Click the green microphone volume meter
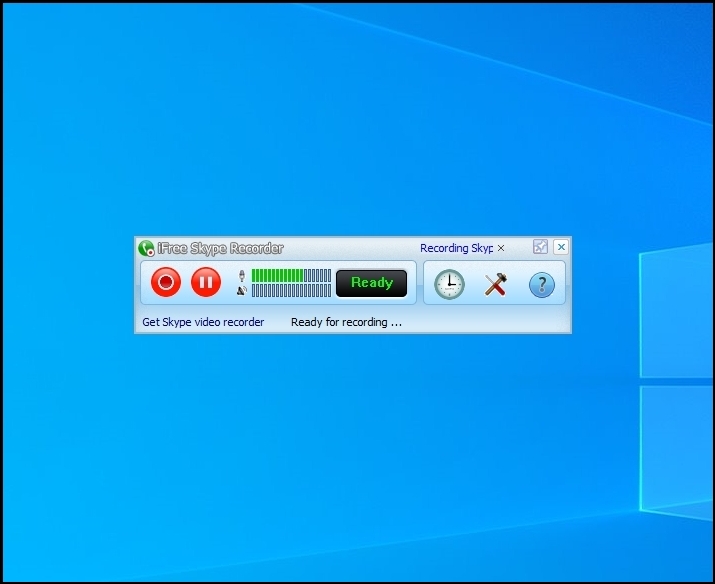The image size is (715, 584). (x=291, y=275)
